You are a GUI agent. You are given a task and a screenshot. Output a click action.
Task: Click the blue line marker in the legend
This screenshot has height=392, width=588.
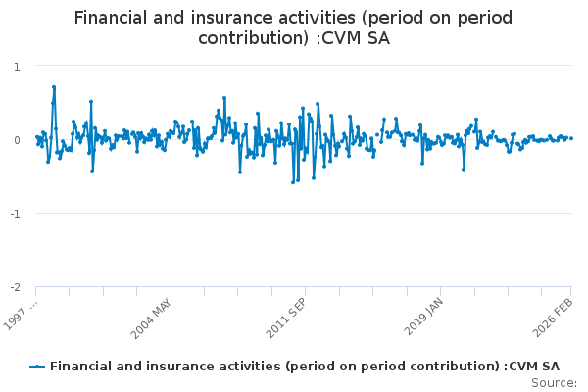[x=37, y=366]
